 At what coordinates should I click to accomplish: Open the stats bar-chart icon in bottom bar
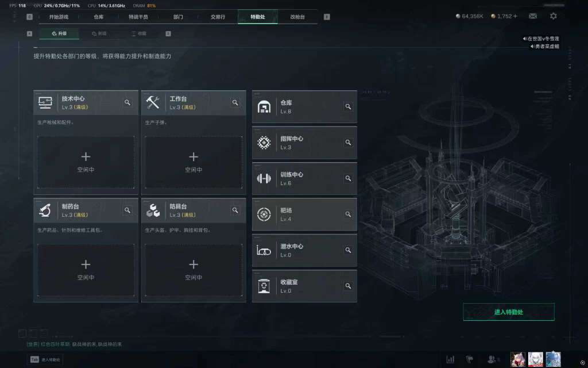[x=450, y=359]
